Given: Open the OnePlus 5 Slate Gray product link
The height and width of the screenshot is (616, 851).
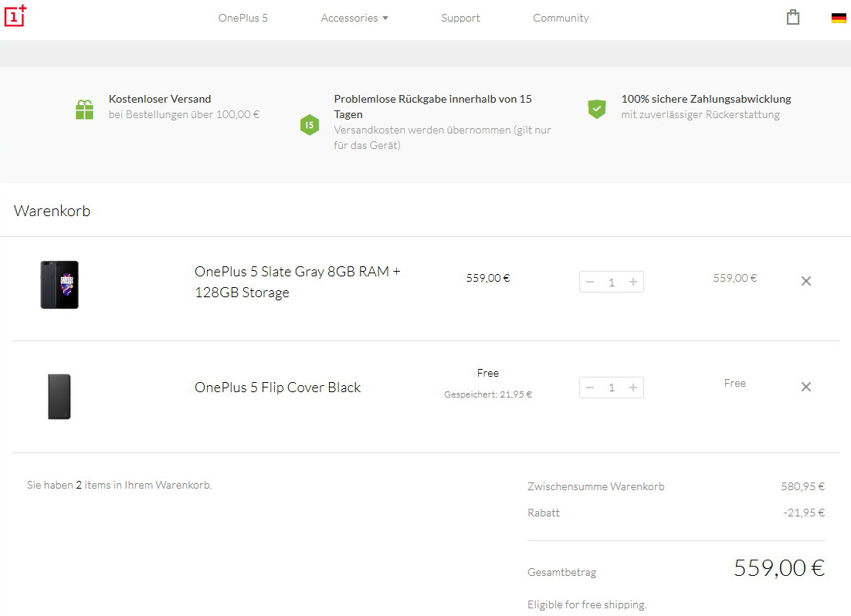Looking at the screenshot, I should point(297,282).
